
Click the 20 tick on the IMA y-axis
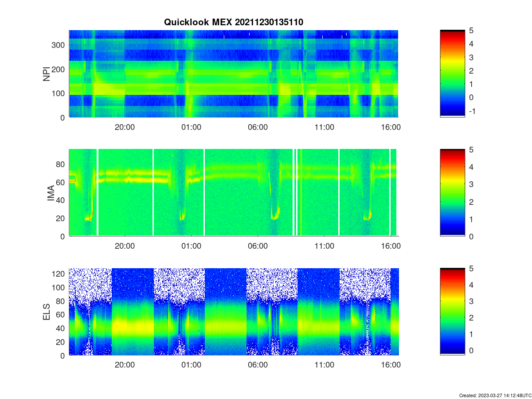pyautogui.click(x=61, y=219)
